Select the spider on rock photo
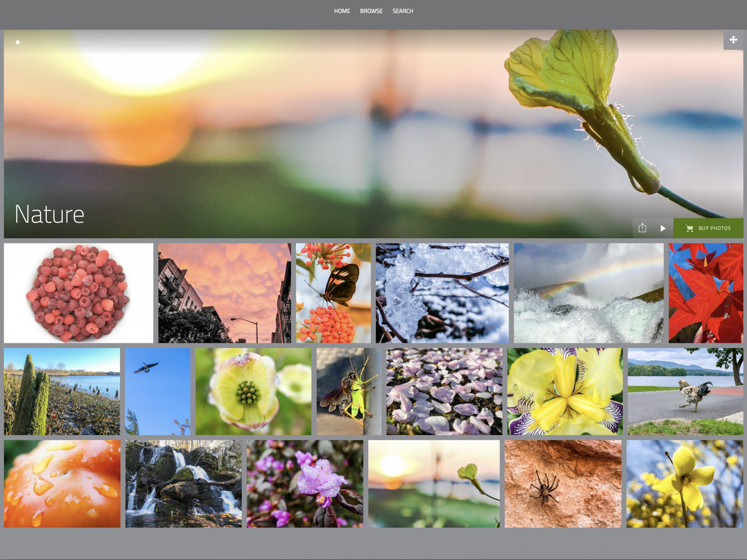The width and height of the screenshot is (747, 560). (x=563, y=484)
